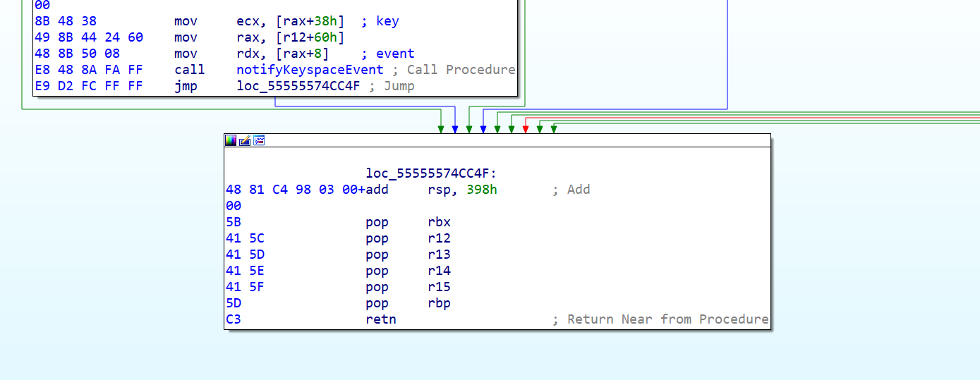Click opcode byte C3
This screenshot has width=980, height=380.
[234, 319]
